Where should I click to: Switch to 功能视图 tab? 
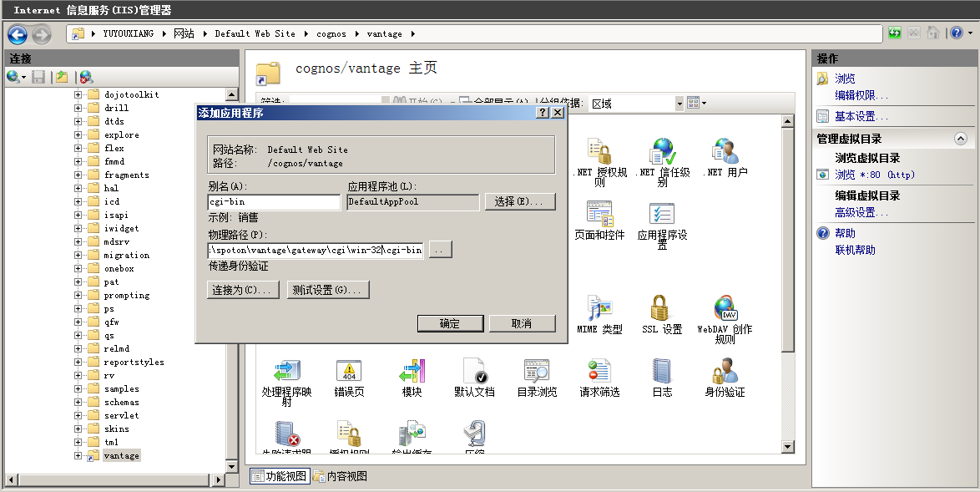(x=280, y=476)
